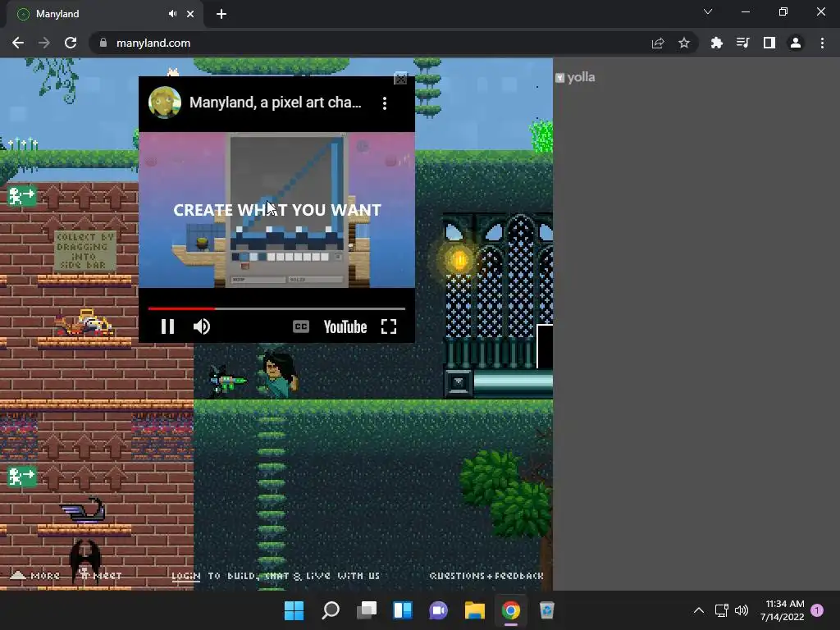Click the collect by dragging sign
This screenshot has width=840, height=630.
click(x=84, y=251)
